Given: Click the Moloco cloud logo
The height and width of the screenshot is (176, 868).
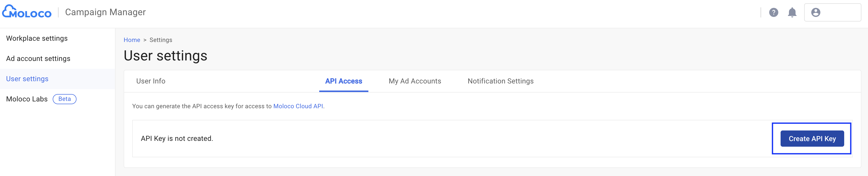Looking at the screenshot, I should coord(27,12).
